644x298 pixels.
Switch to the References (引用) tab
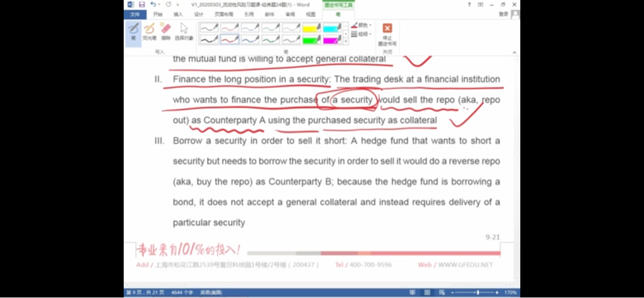(249, 14)
